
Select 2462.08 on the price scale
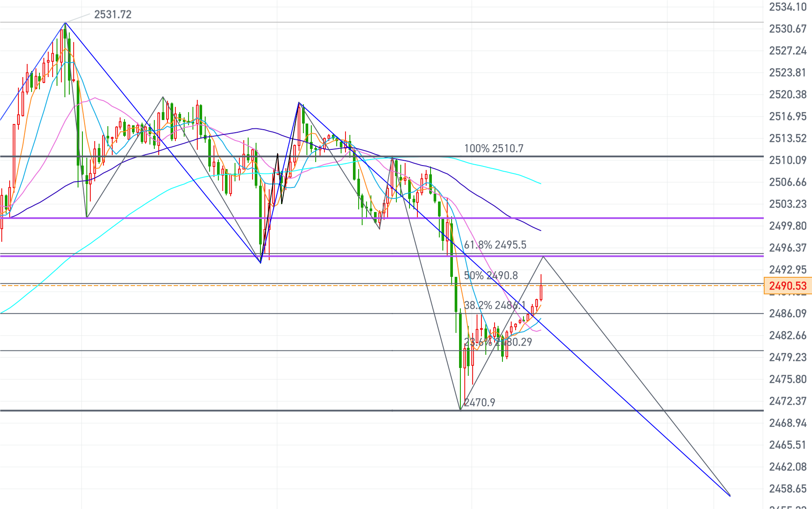(x=788, y=467)
